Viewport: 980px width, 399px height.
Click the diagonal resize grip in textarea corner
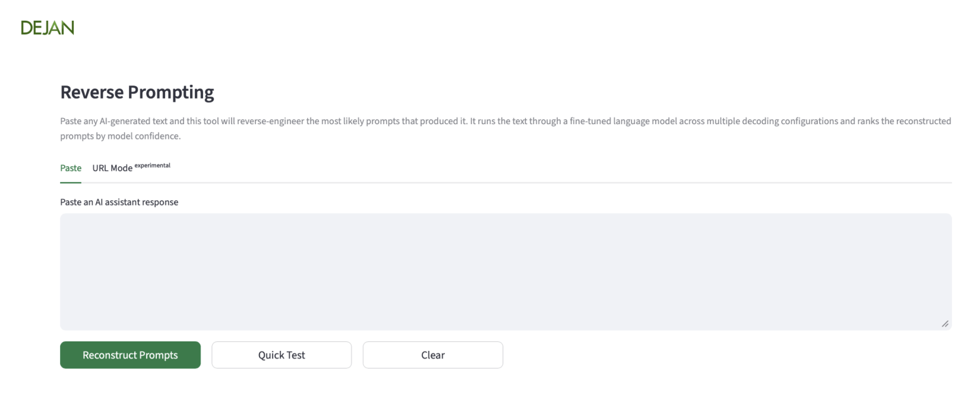(x=944, y=324)
